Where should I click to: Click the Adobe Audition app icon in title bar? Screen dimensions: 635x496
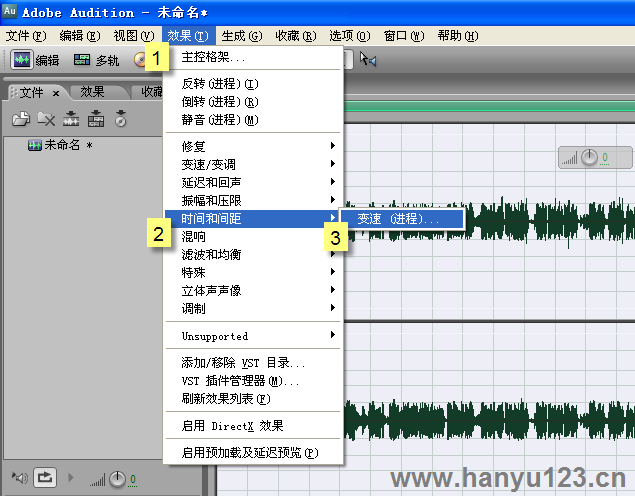pyautogui.click(x=9, y=11)
